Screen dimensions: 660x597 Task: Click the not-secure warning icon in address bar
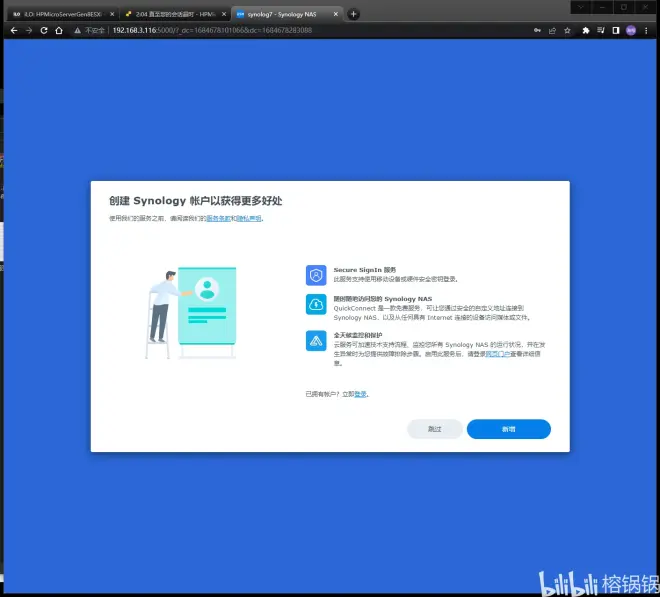point(77,30)
